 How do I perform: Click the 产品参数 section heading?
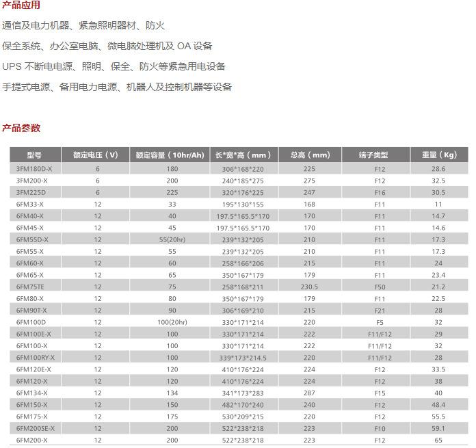point(21,128)
